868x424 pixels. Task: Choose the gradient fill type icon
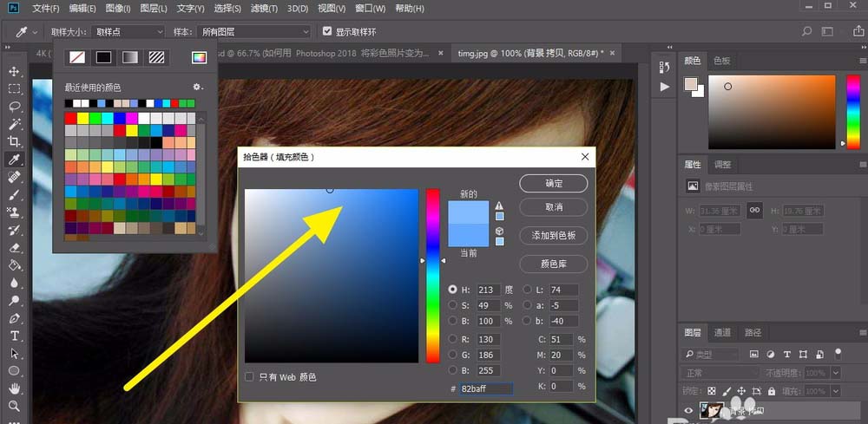[130, 57]
